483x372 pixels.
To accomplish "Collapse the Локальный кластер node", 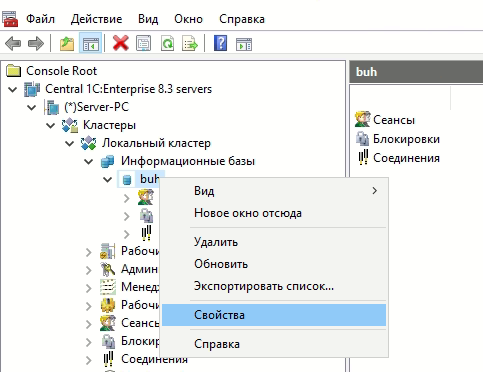I will coord(70,143).
